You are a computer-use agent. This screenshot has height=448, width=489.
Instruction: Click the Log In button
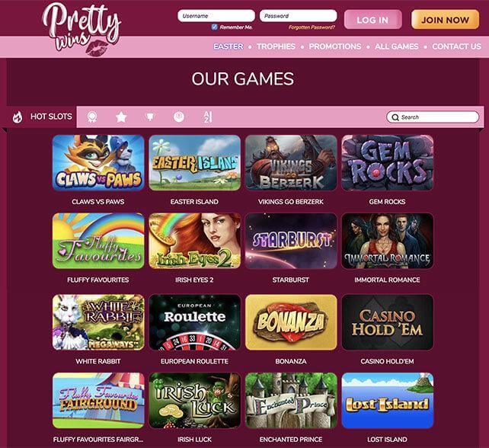point(372,20)
